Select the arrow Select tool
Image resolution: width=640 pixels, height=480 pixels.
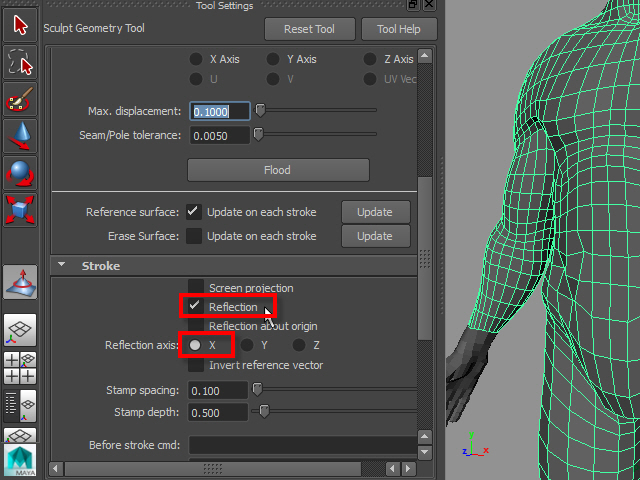click(x=21, y=25)
